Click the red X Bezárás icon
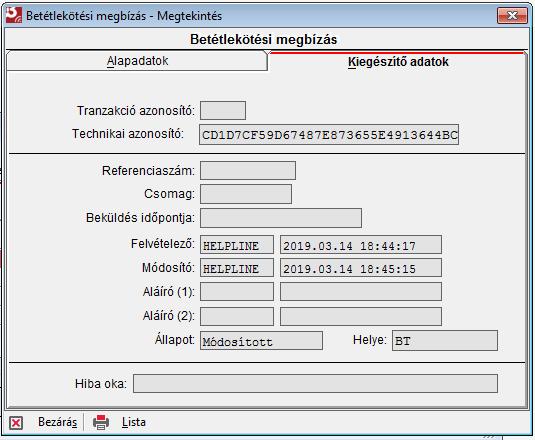This screenshot has height=440, width=535. point(16,423)
